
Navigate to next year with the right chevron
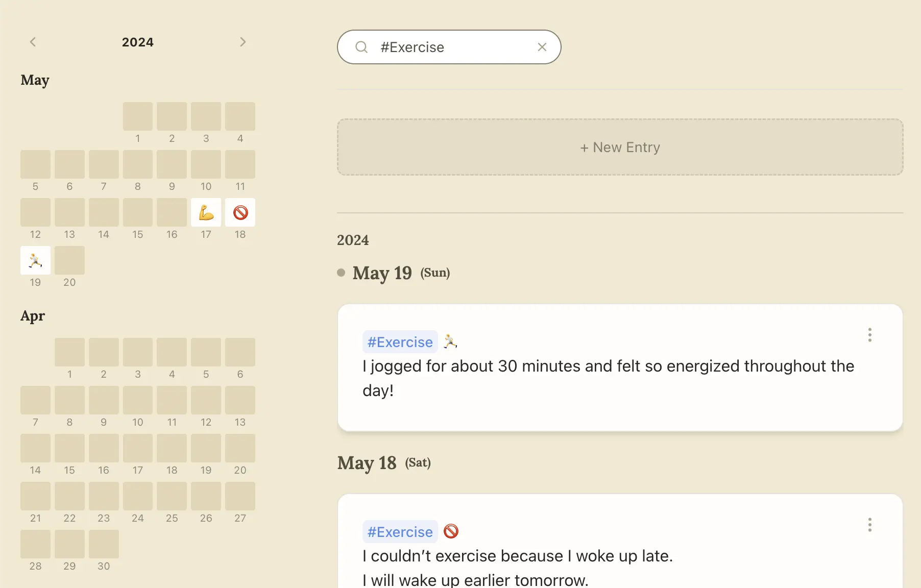243,41
